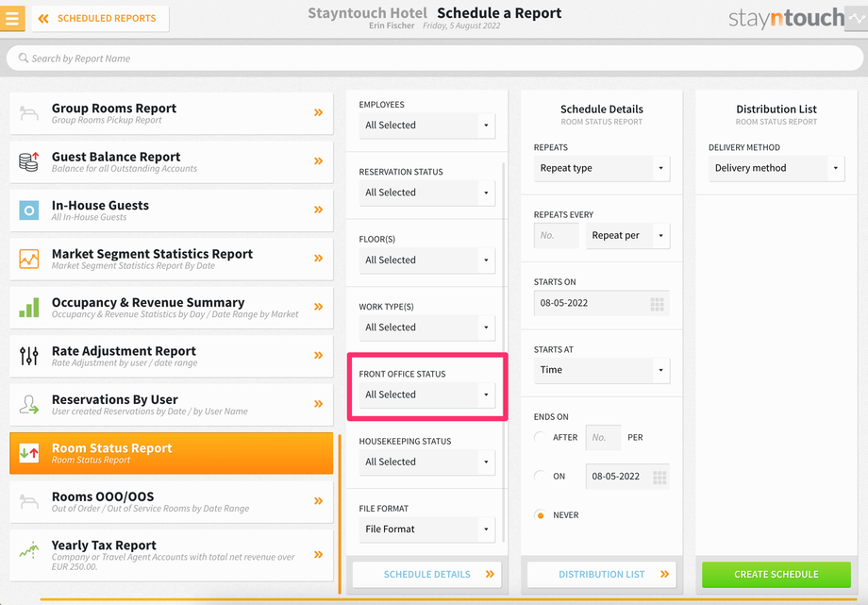Select Market Segment Statistics Report

tap(172, 259)
